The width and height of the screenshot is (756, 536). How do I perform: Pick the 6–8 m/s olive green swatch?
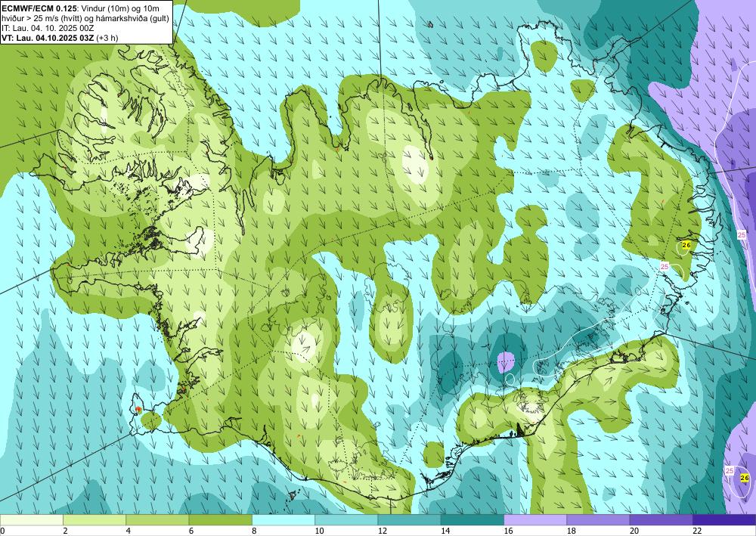coord(220,520)
